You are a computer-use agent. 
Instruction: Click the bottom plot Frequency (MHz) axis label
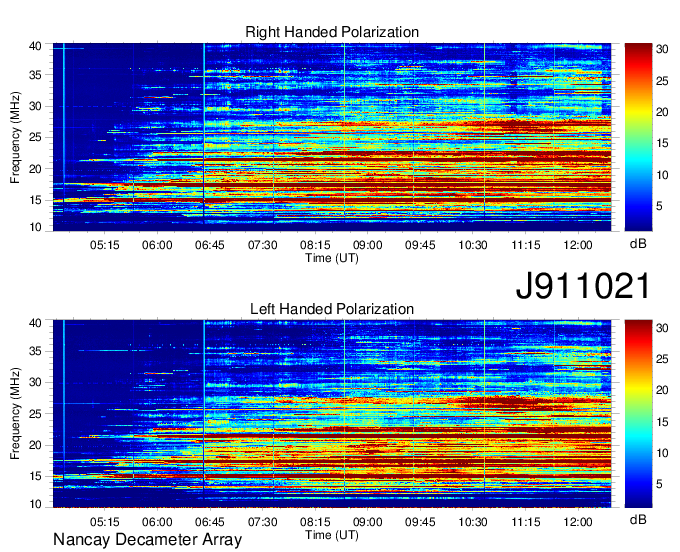pos(15,414)
